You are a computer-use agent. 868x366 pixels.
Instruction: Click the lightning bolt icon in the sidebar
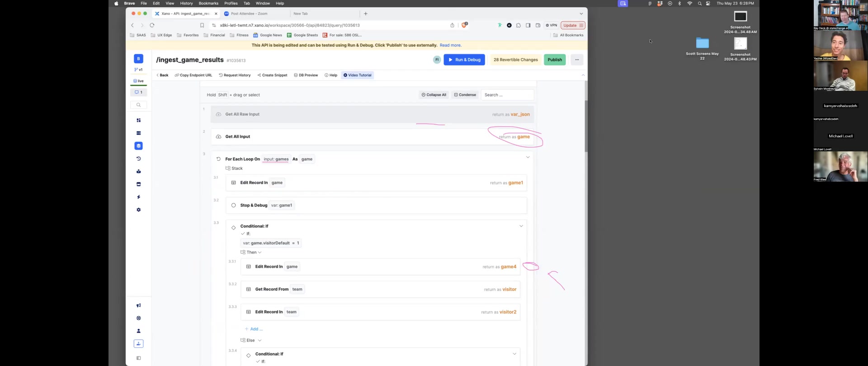138,197
